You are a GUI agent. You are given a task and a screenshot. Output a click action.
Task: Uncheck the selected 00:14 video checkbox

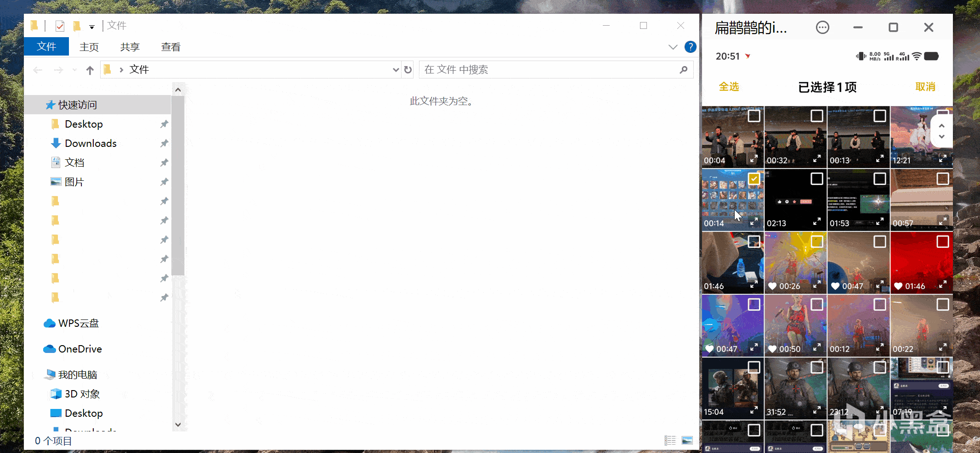(754, 179)
